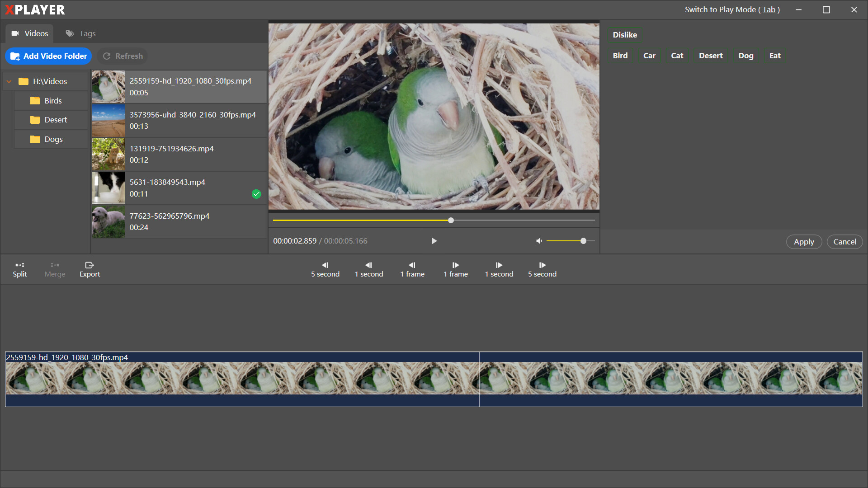The image size is (868, 488).
Task: Select the second timeline clip after split
Action: tap(671, 379)
